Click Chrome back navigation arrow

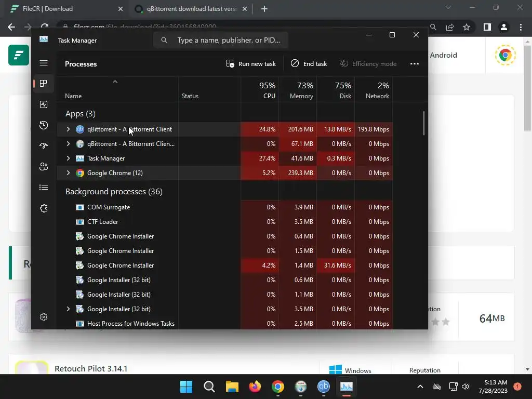(x=11, y=27)
